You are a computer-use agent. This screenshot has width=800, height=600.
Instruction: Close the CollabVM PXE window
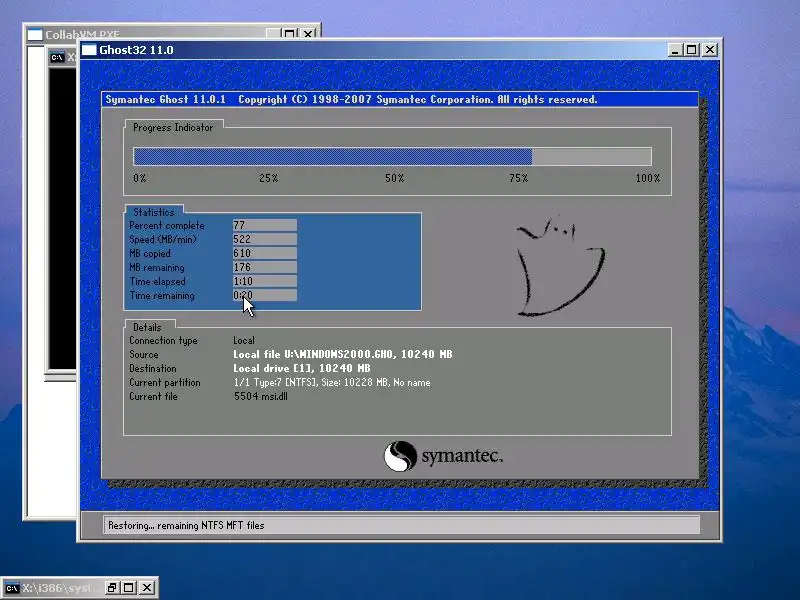click(x=308, y=34)
